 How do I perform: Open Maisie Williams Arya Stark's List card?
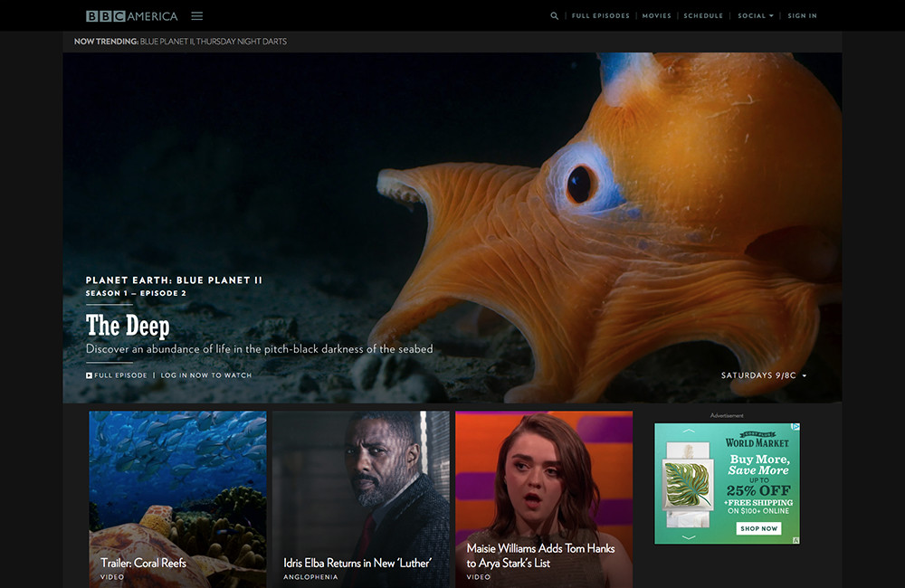coord(544,499)
